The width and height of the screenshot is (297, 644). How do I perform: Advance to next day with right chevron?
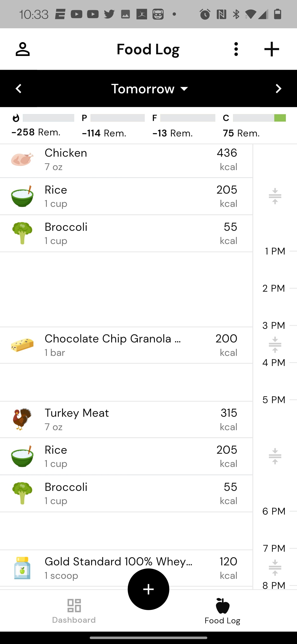(278, 89)
